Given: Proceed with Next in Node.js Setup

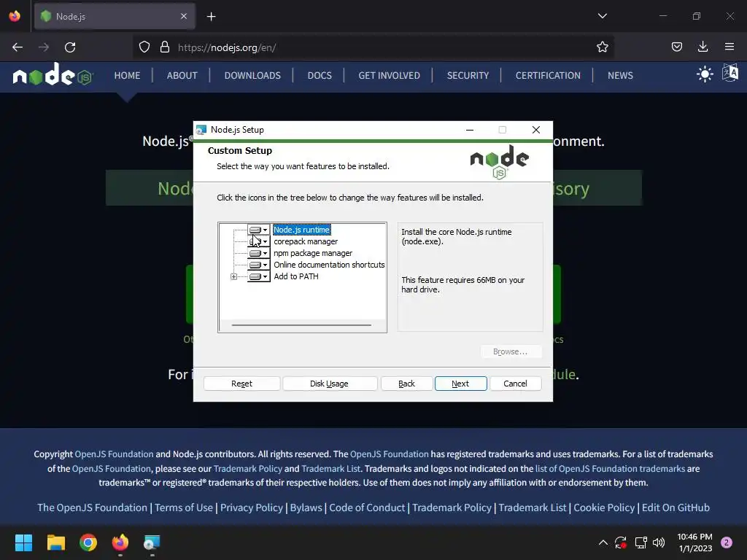Looking at the screenshot, I should coord(460,384).
